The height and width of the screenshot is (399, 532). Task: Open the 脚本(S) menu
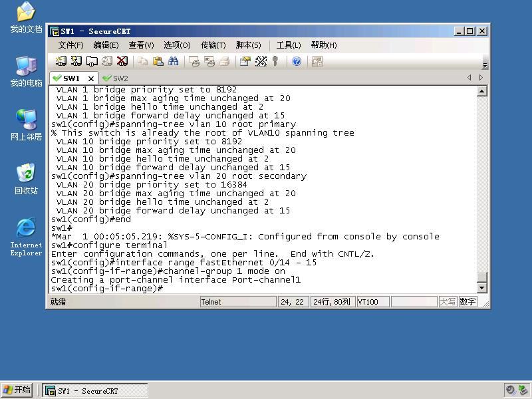[248, 45]
